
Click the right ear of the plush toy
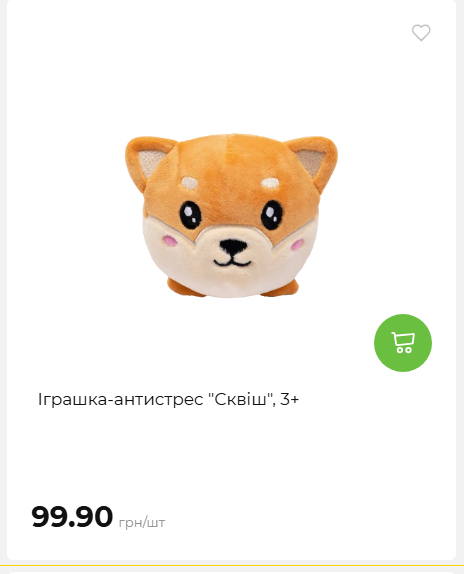(313, 160)
